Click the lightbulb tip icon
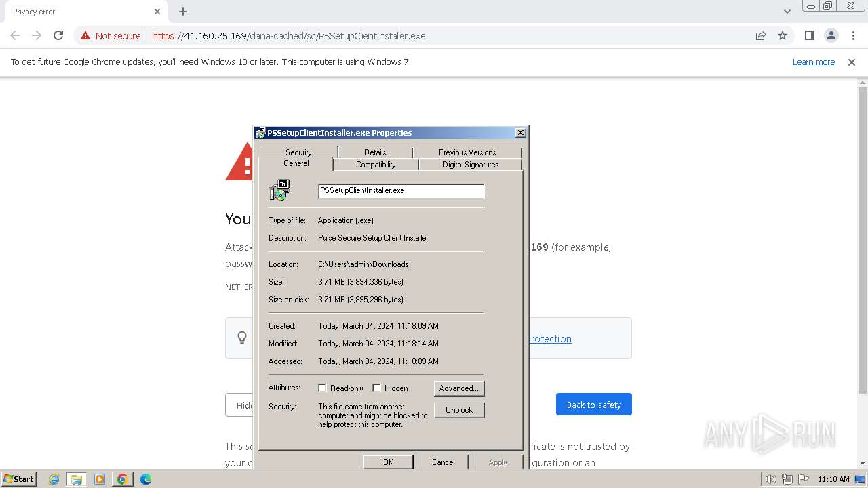 point(242,338)
